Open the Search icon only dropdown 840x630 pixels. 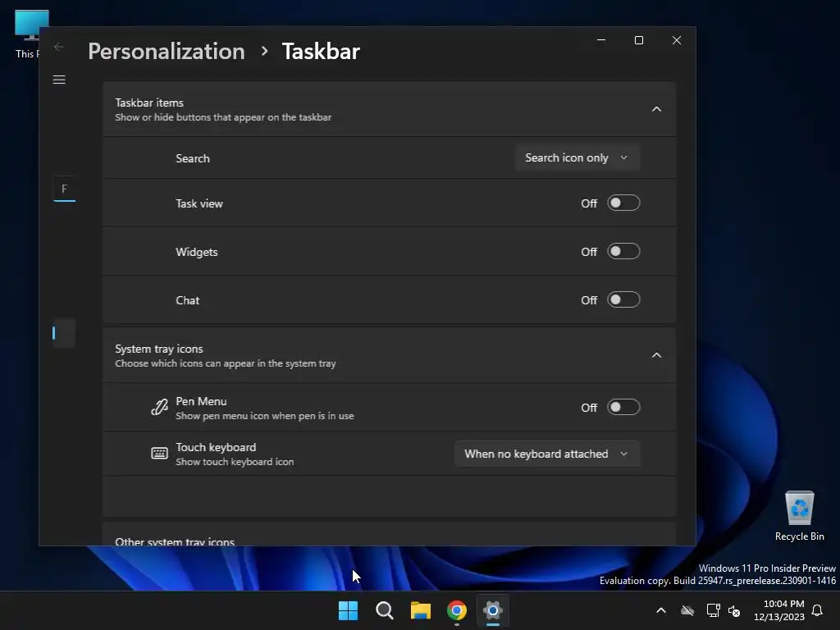[x=577, y=158]
